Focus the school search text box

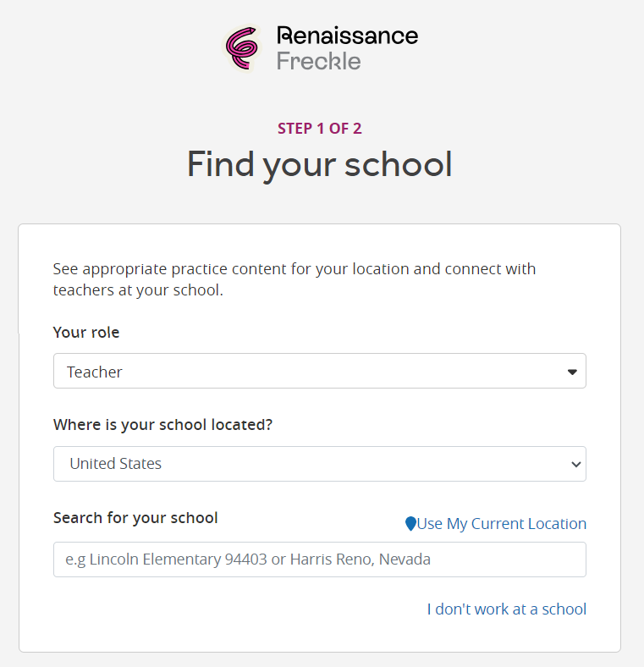pos(319,560)
